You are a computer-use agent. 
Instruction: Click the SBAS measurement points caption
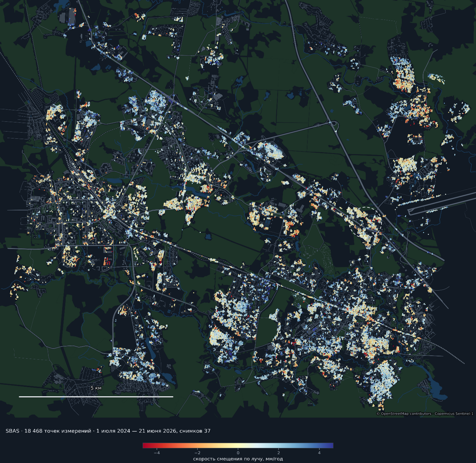pos(108,431)
